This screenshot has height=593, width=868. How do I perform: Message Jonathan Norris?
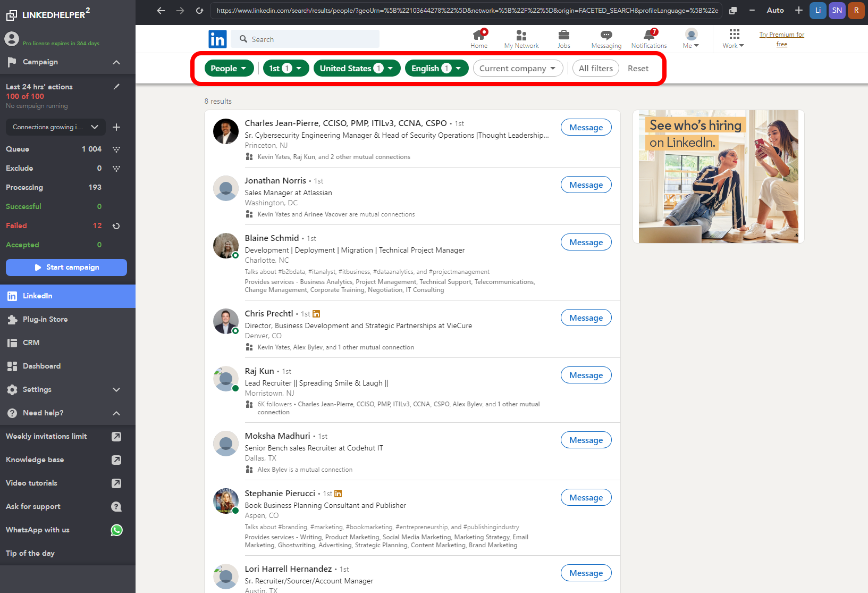(586, 185)
